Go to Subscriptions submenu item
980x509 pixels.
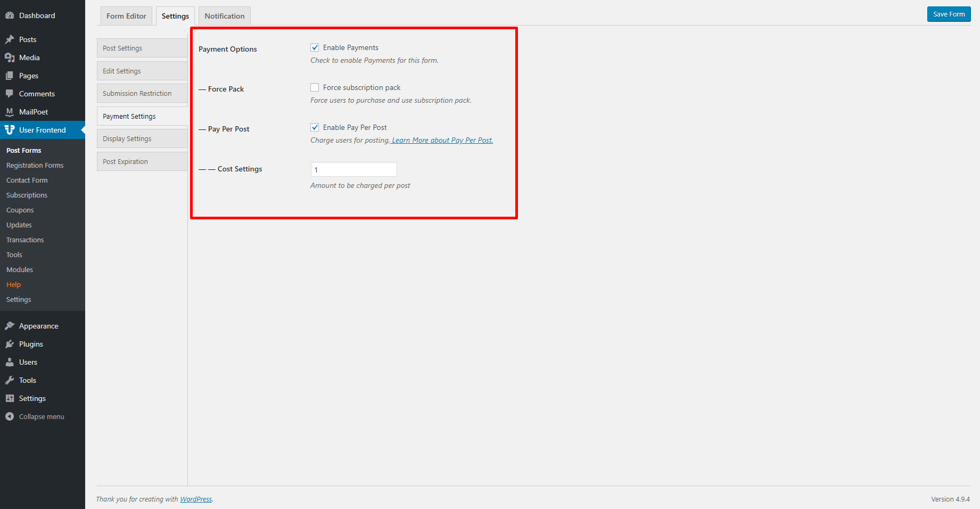coord(27,195)
